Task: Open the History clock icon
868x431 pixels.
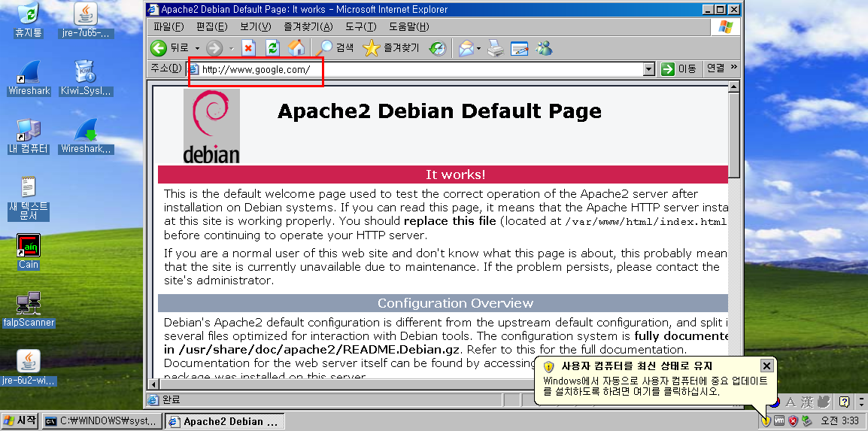Action: (x=438, y=49)
